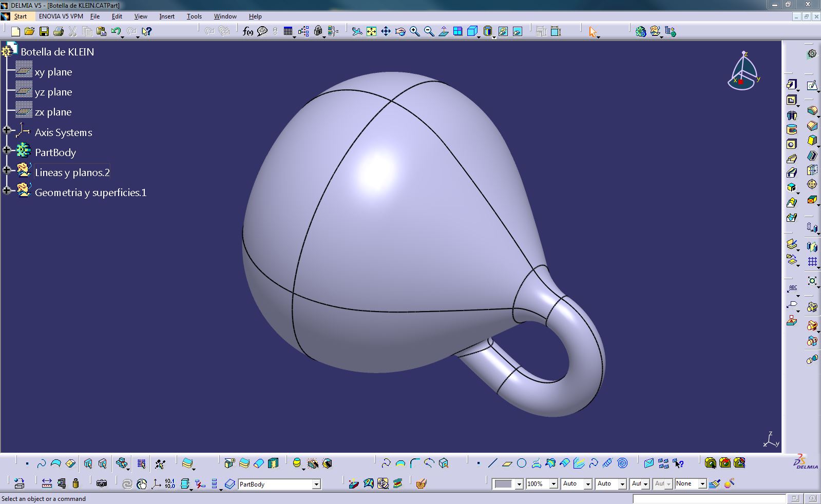Screen dimensions: 821x504
Task: Click the Spiral tool icon
Action: (x=622, y=463)
